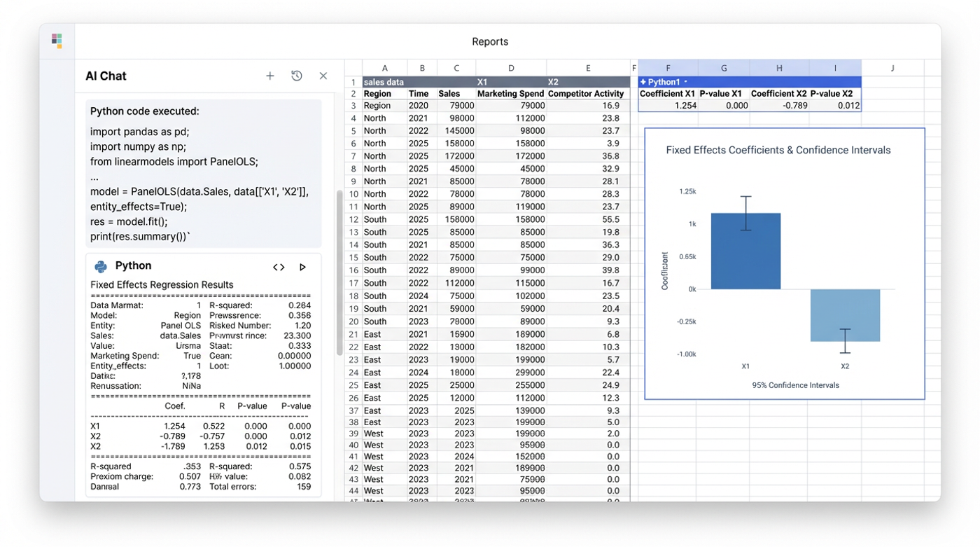Click the light blue X2 chart bar
Screen dimensions: 980x547
point(845,315)
